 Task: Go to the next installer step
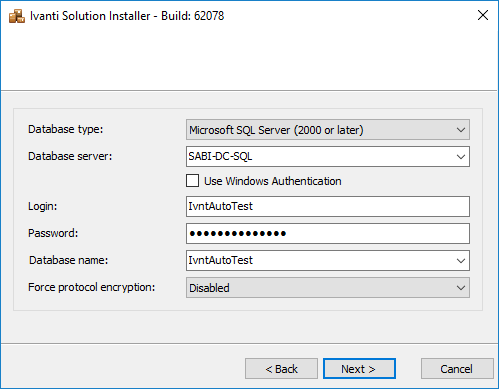[359, 369]
